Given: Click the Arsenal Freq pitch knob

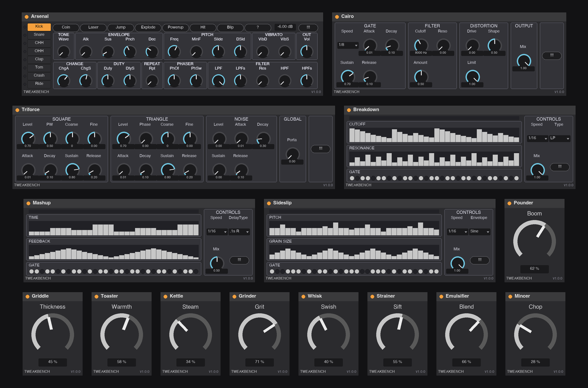Looking at the screenshot, I should 174,52.
